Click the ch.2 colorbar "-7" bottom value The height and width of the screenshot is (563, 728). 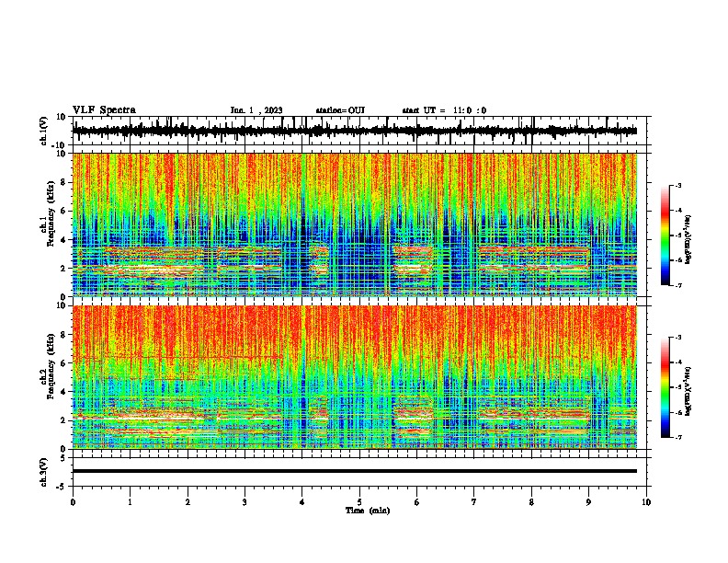tap(677, 437)
